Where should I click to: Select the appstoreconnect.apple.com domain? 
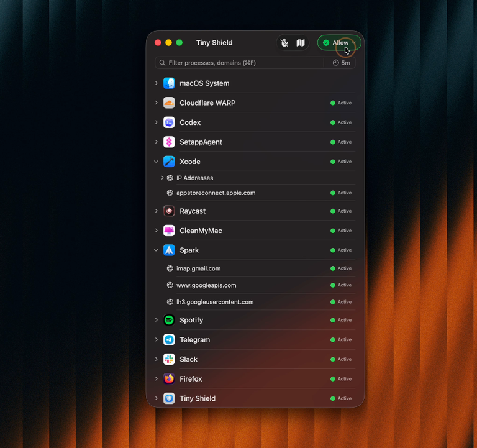click(216, 193)
